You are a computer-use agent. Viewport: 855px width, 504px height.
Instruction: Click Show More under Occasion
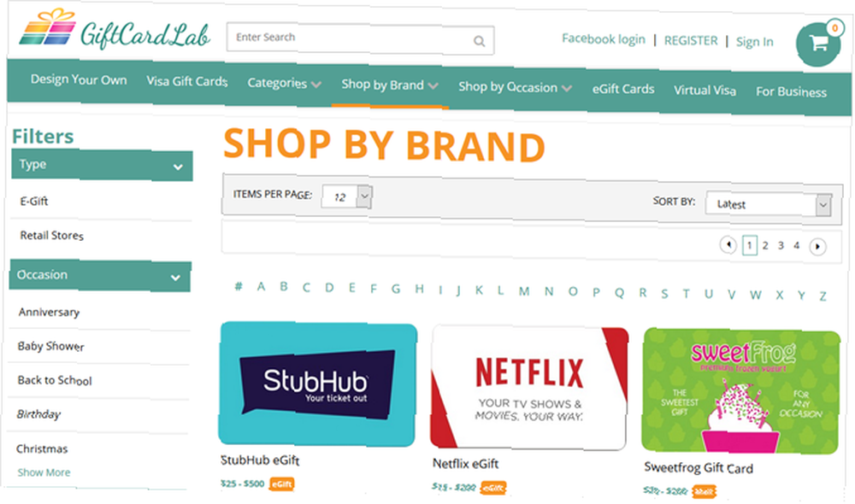coord(44,472)
